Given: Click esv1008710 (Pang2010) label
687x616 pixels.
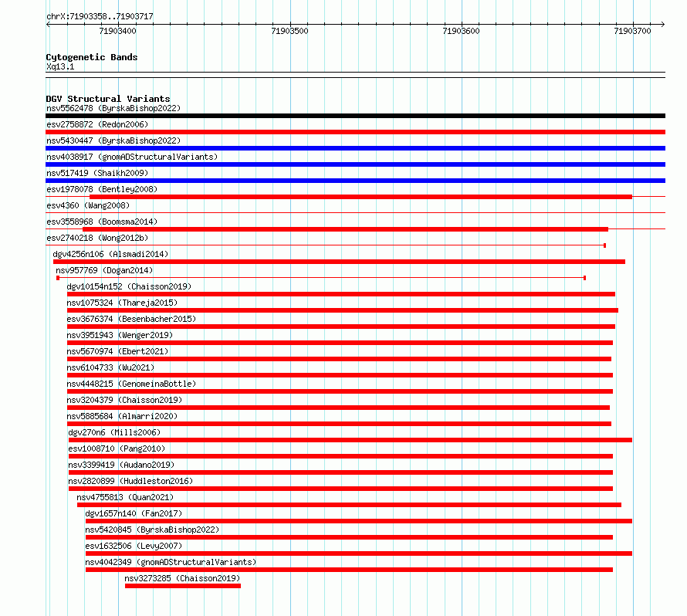Looking at the screenshot, I should tap(117, 448).
